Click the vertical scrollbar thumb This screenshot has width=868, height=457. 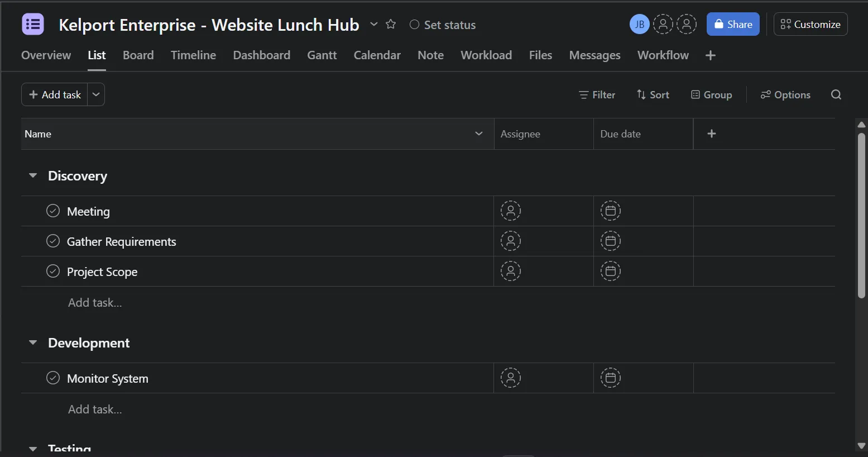(861, 215)
